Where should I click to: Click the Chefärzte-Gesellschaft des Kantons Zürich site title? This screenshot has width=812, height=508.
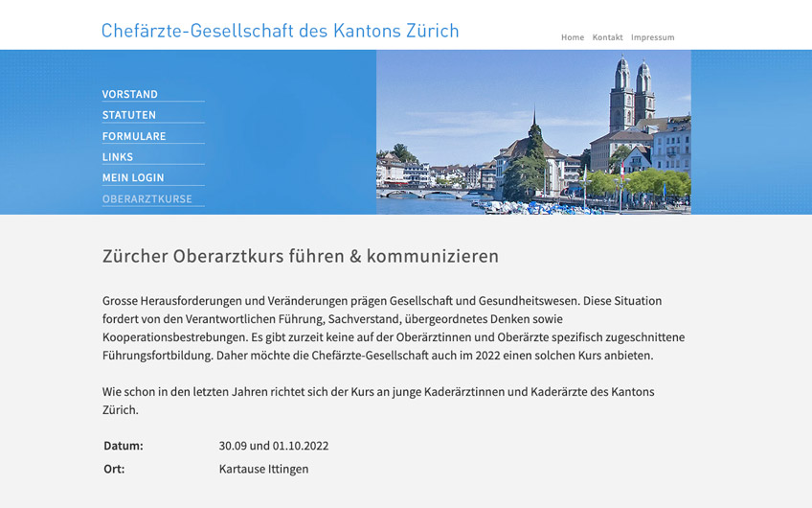pyautogui.click(x=280, y=31)
